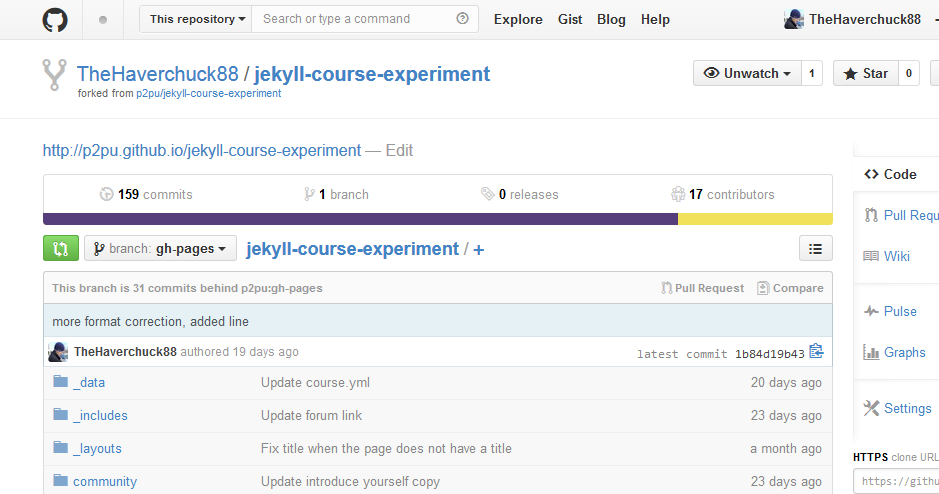
Task: Click the Code brackets icon in sidebar
Action: [871, 174]
